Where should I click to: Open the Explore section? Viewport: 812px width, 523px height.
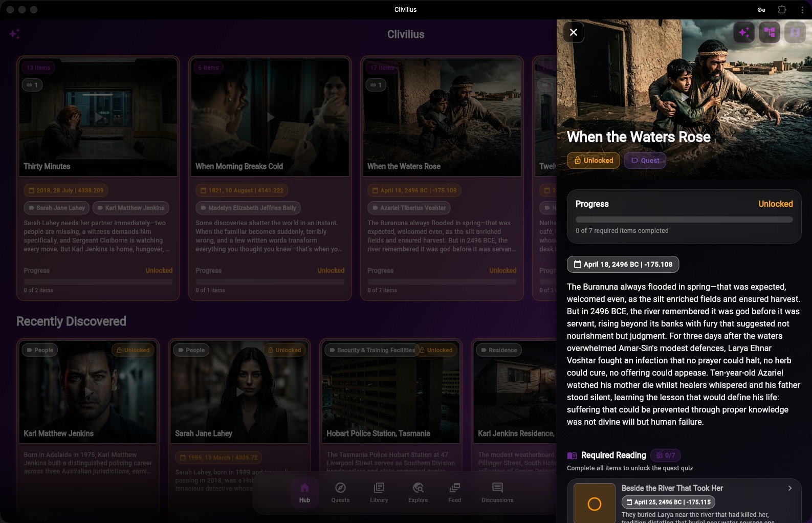click(x=418, y=492)
